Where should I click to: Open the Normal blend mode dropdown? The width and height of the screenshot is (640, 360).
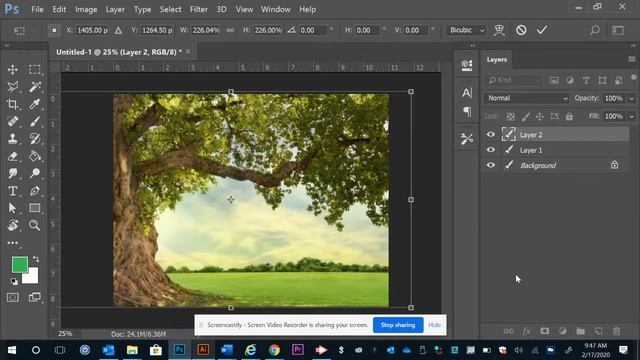(x=527, y=98)
